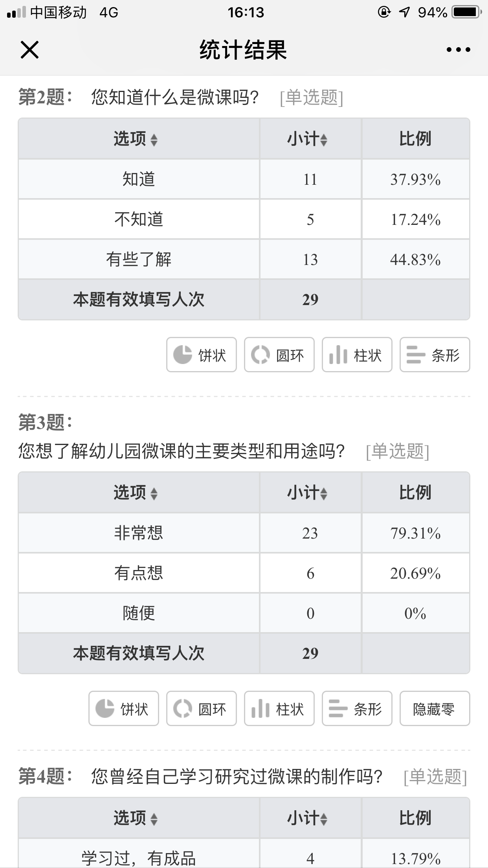Screen dimensions: 488x868
Task: Show question 3 as 饼状 pie chart
Action: point(123,708)
